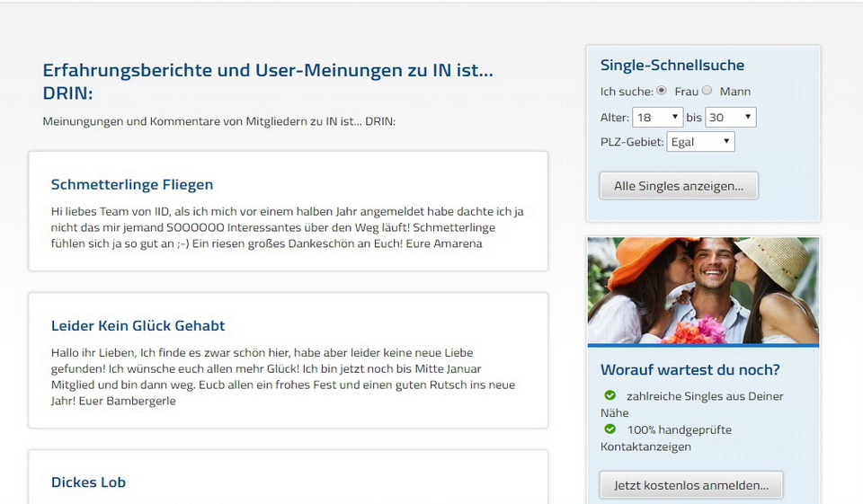The width and height of the screenshot is (863, 504).
Task: Open the Schmetterlinge Fliegen review title
Action: [132, 185]
